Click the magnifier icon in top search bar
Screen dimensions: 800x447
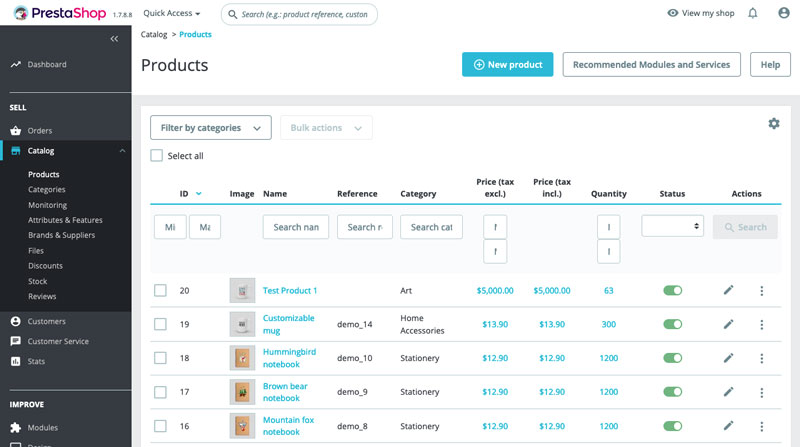(233, 14)
